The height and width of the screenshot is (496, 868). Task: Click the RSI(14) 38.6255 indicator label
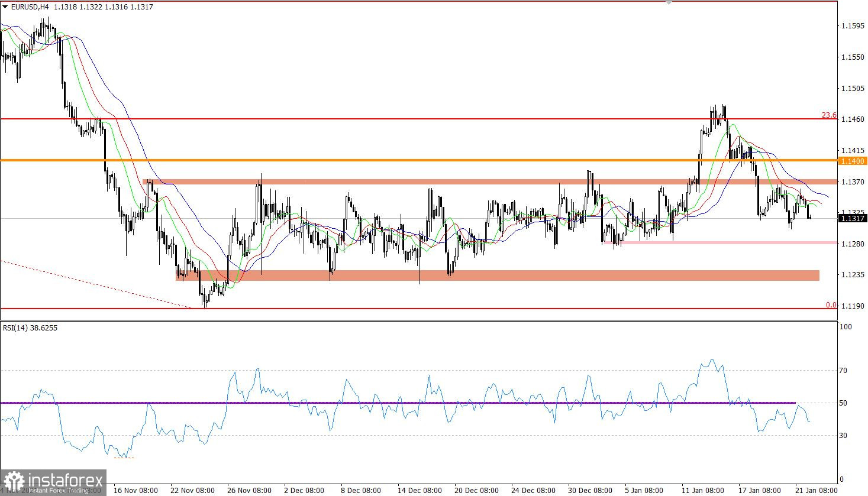tap(30, 328)
